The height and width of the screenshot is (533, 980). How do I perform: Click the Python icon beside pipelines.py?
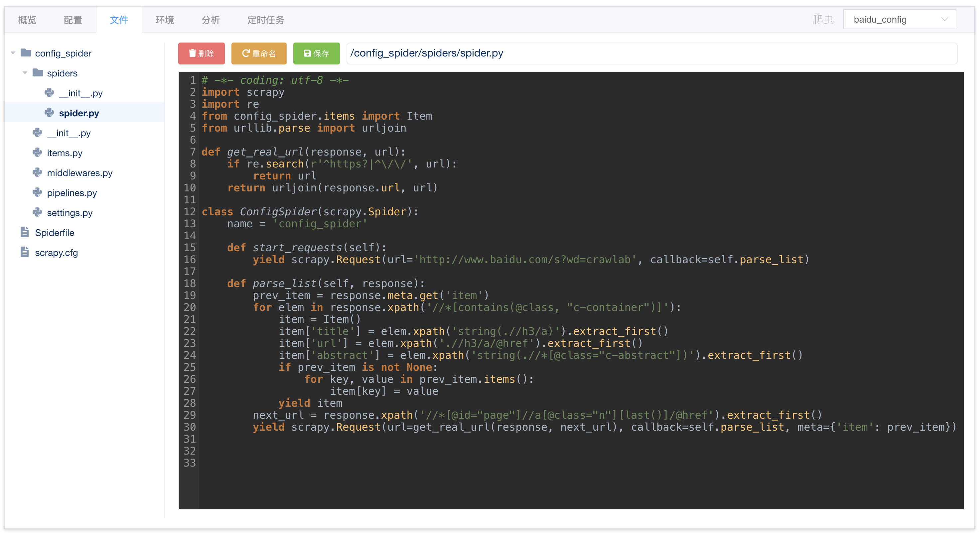pos(37,192)
